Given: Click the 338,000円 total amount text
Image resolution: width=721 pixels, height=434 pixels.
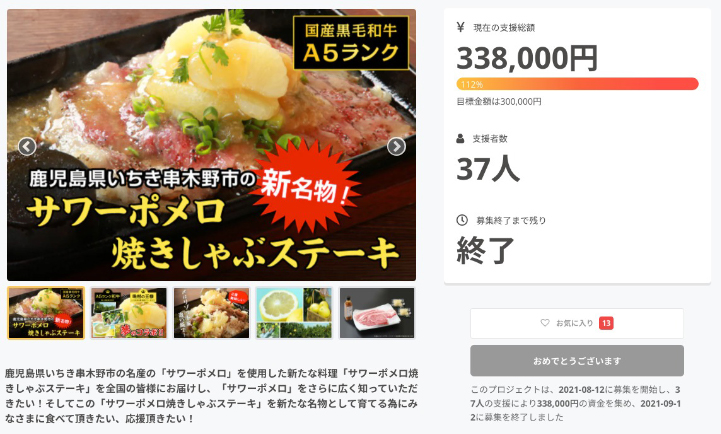Looking at the screenshot, I should [x=527, y=58].
